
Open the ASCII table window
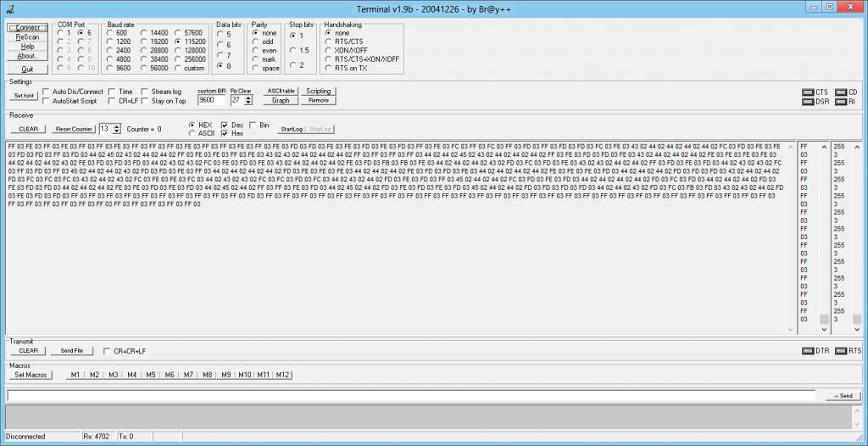pyautogui.click(x=281, y=91)
